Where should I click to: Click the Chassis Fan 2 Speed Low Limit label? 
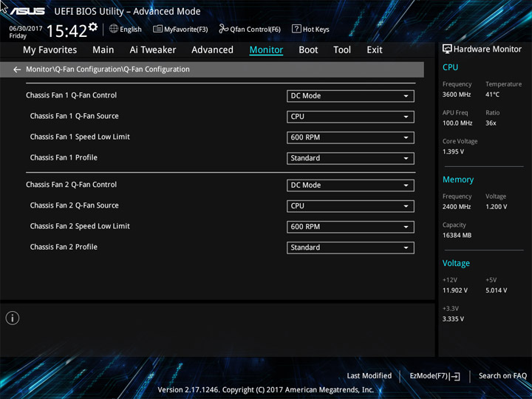pyautogui.click(x=80, y=226)
